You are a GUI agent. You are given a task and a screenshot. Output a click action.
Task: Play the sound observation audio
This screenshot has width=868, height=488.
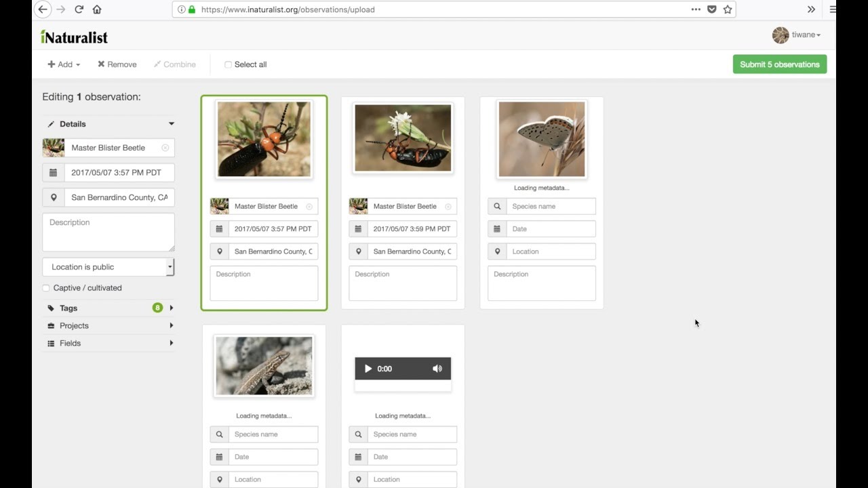pos(368,369)
